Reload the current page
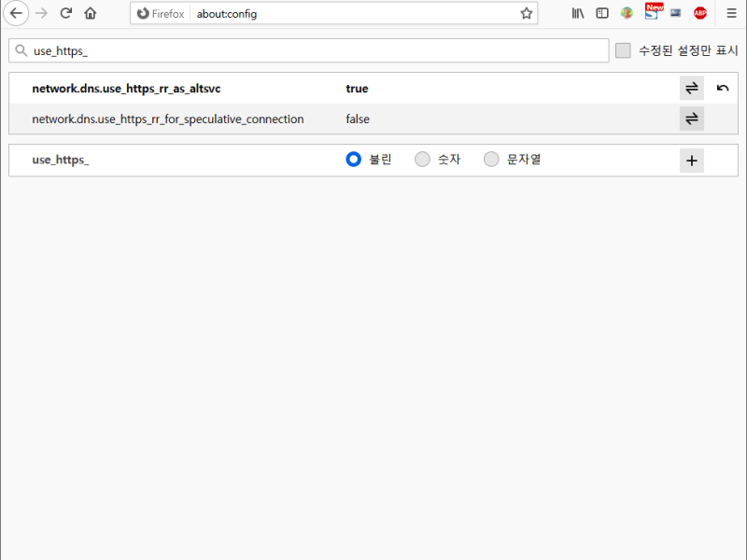Viewport: 747px width, 560px height. coord(65,13)
